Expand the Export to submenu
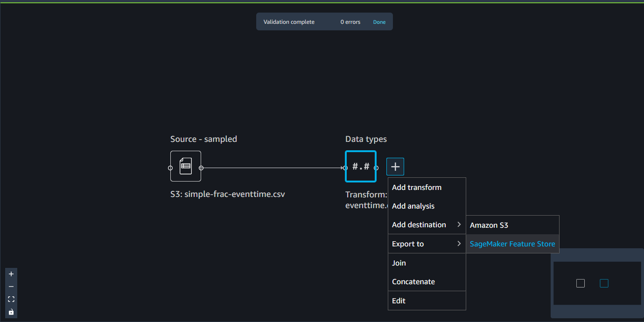The image size is (644, 322). (407, 244)
